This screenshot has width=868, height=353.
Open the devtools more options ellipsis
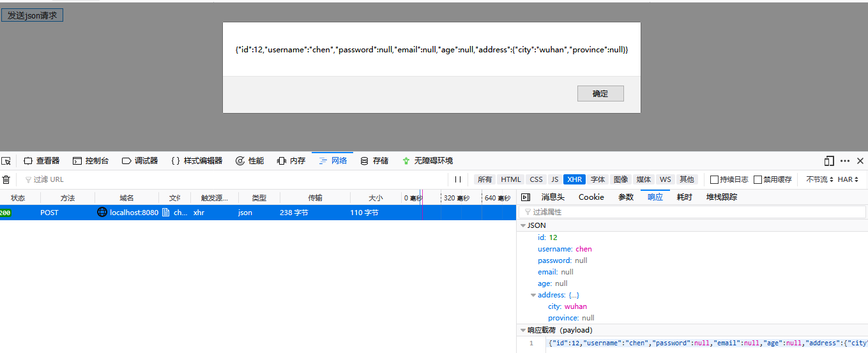pyautogui.click(x=845, y=161)
